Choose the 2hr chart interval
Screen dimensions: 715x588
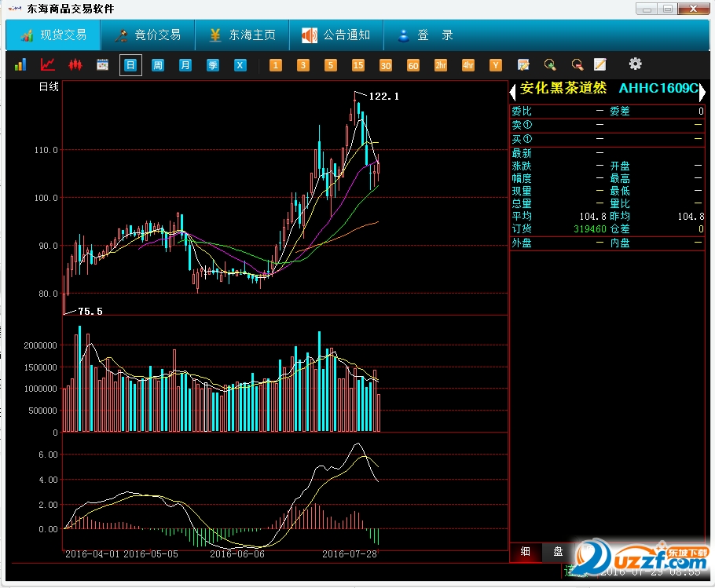click(441, 65)
